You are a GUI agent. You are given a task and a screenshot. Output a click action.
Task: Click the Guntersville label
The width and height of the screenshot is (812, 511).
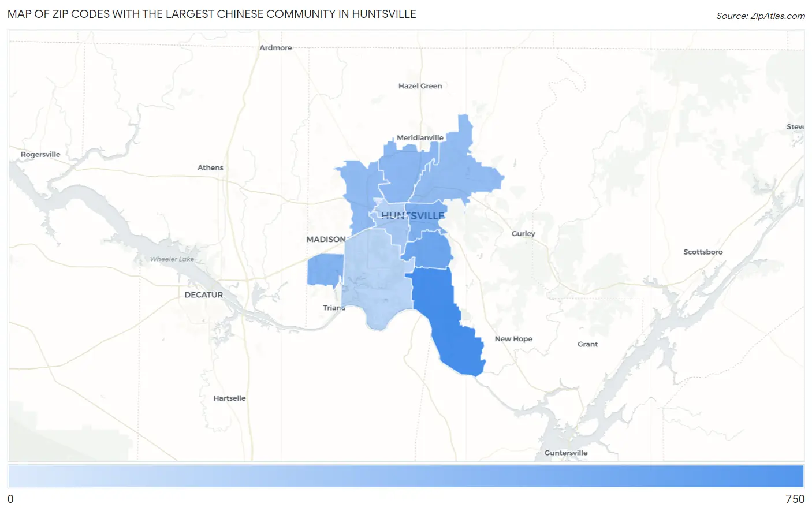click(566, 453)
